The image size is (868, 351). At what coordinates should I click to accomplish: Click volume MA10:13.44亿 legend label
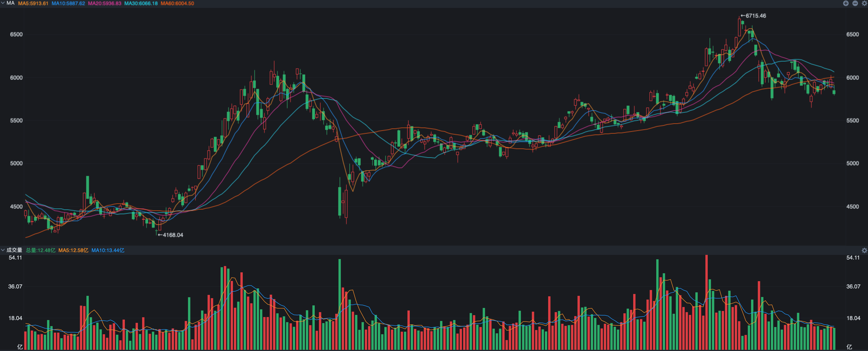(x=108, y=250)
